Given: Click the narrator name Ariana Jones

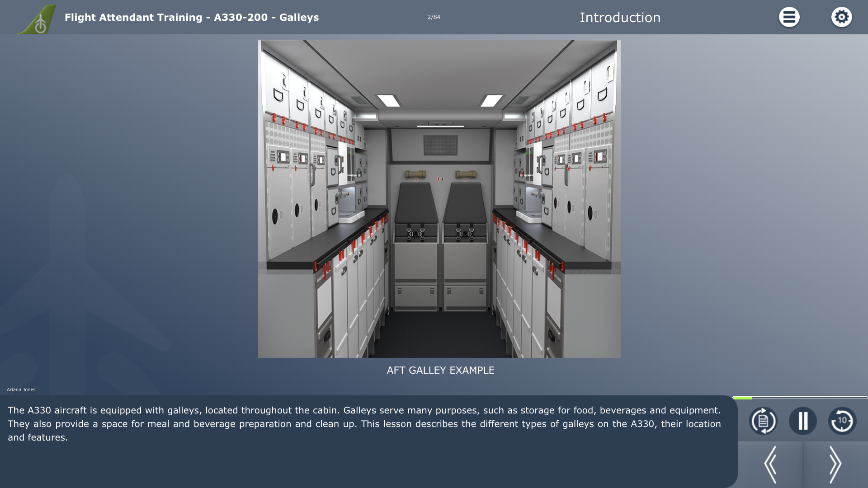Looking at the screenshot, I should (21, 389).
